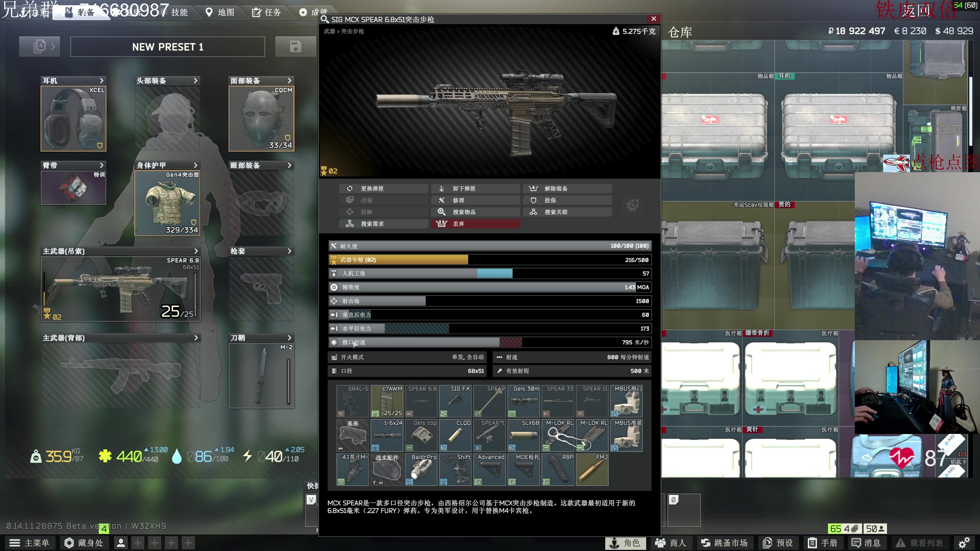This screenshot has width=980, height=551.
Task: Select the XCEL headset in 耳机 slot
Action: coord(73,118)
